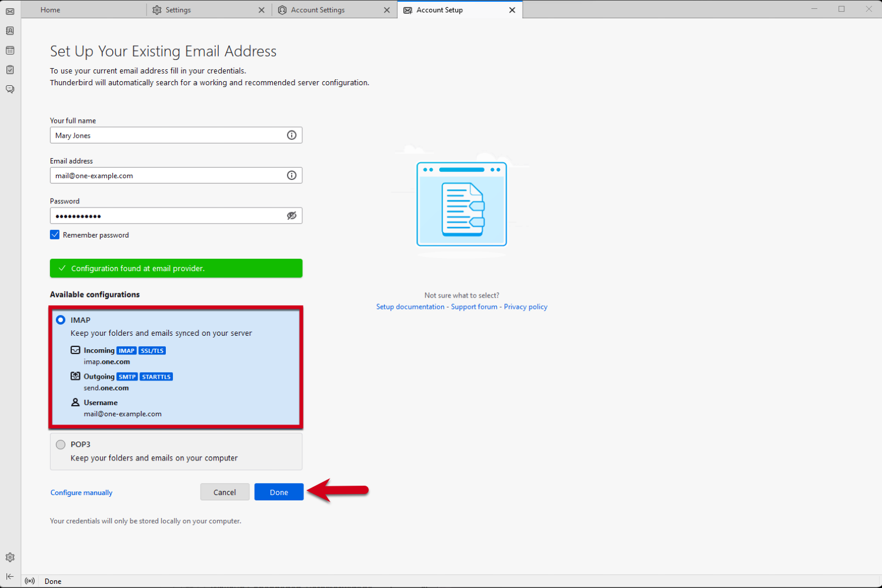Click Configure manually

[81, 492]
